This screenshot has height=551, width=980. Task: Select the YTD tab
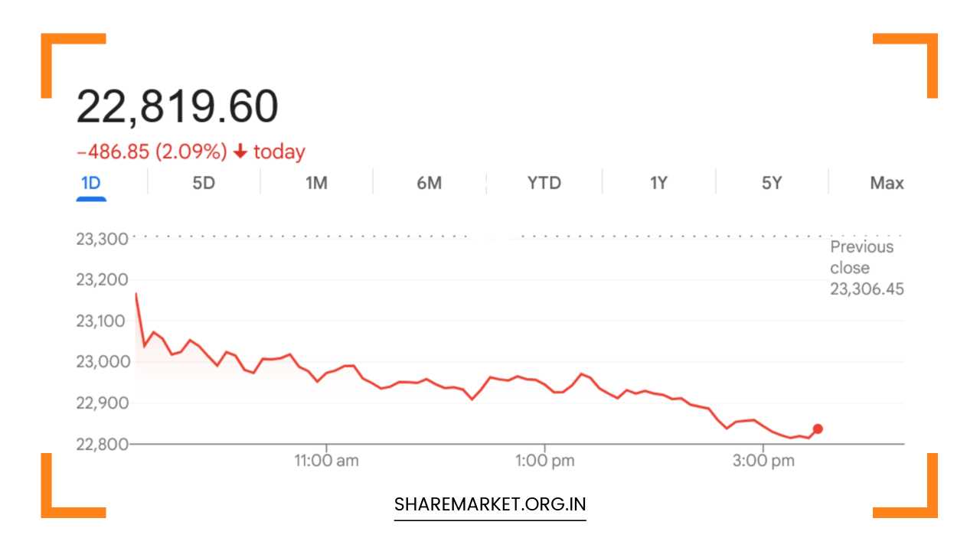click(x=544, y=184)
